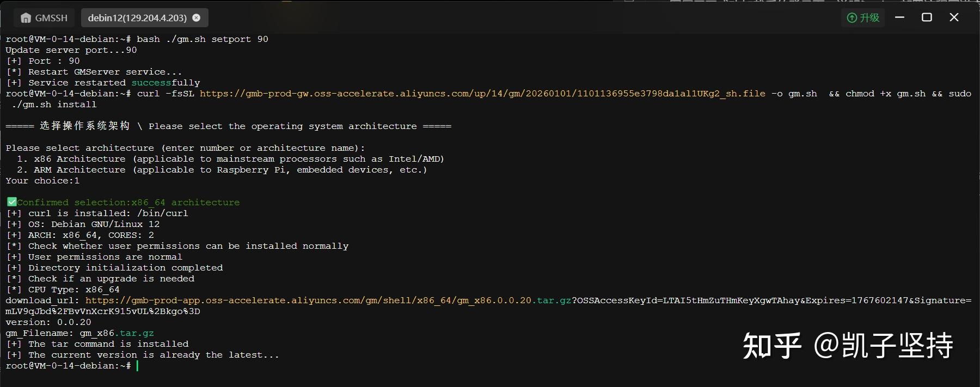Click the terminal cursor at the last prompt
Screen dimensions: 980x387
pyautogui.click(x=137, y=366)
